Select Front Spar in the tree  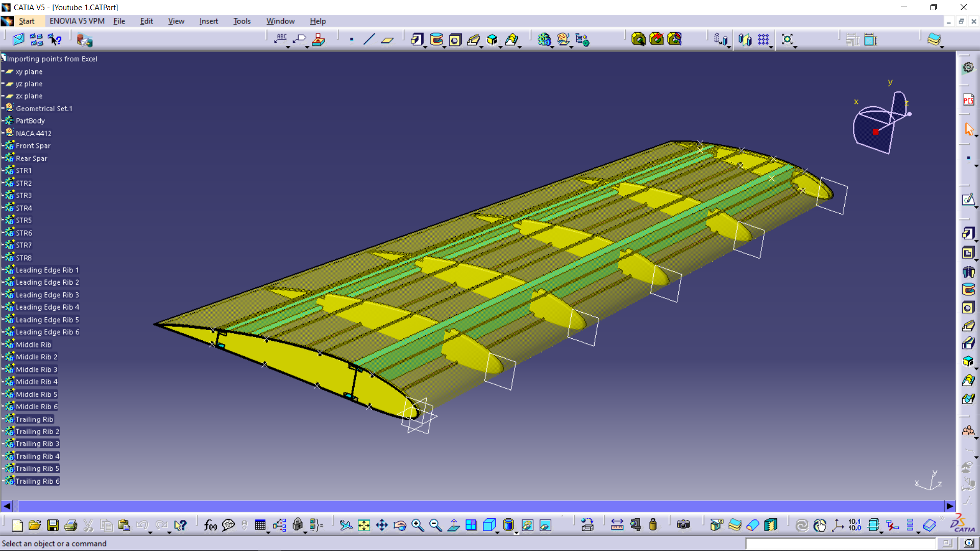33,146
